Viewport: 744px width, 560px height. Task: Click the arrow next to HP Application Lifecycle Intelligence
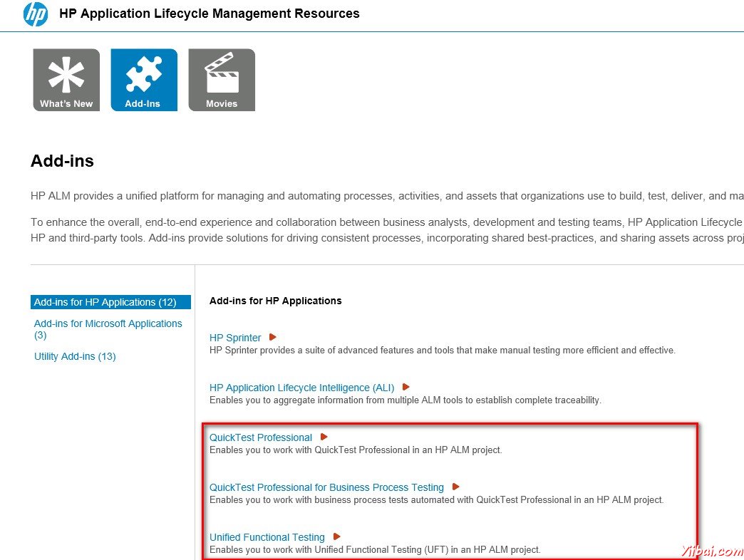(405, 387)
